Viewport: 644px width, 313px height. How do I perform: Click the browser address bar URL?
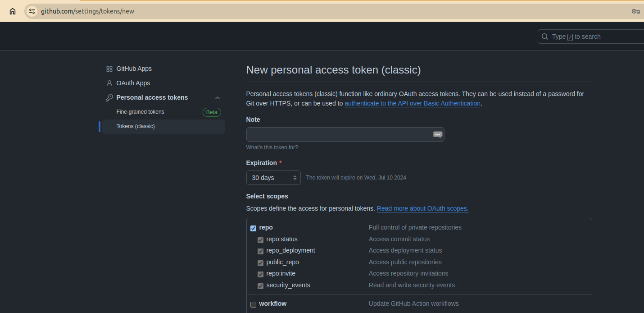pyautogui.click(x=87, y=11)
